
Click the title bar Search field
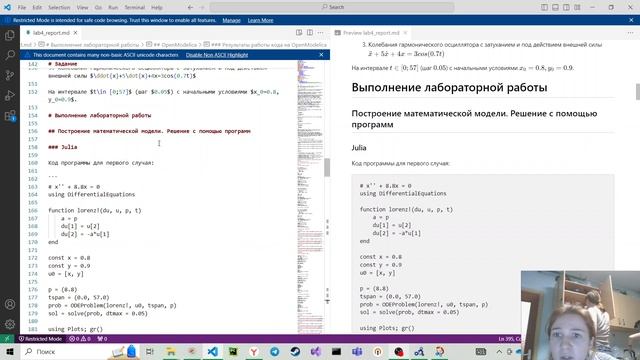pos(332,7)
